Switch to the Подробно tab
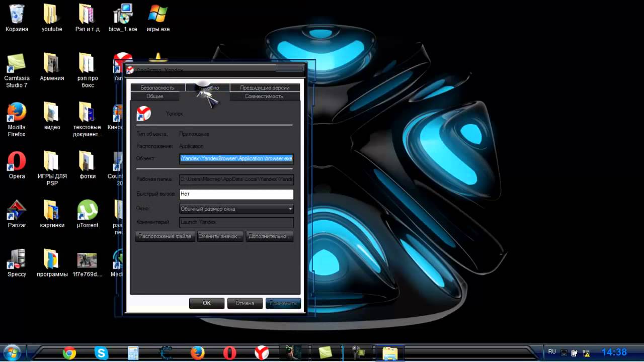This screenshot has height=362, width=644. click(208, 87)
